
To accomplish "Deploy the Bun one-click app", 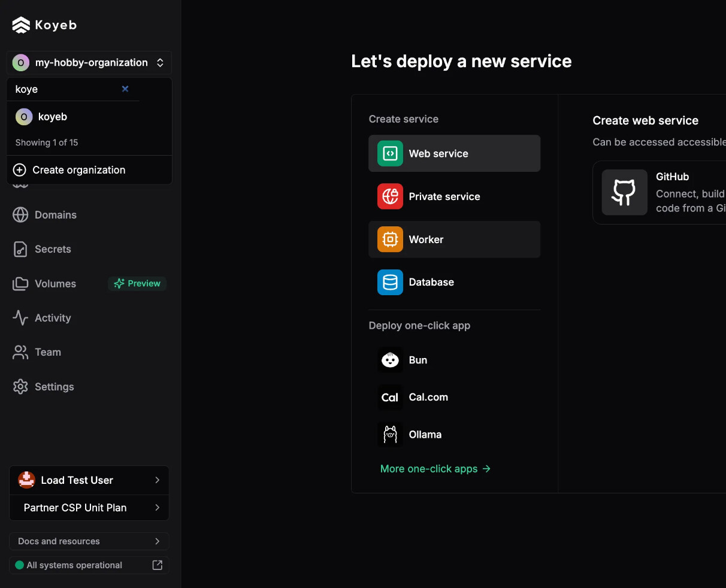I will click(455, 360).
